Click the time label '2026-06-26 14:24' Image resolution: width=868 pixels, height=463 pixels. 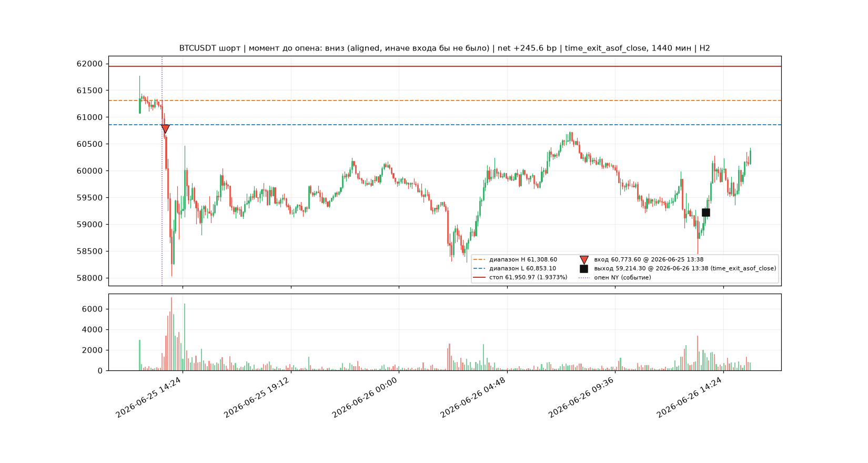coord(689,397)
